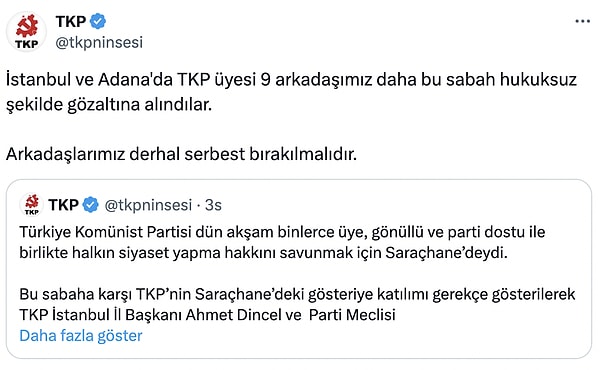600x370 pixels.
Task: Click the line starting İstanbul ve Adana'da
Action: click(x=291, y=80)
